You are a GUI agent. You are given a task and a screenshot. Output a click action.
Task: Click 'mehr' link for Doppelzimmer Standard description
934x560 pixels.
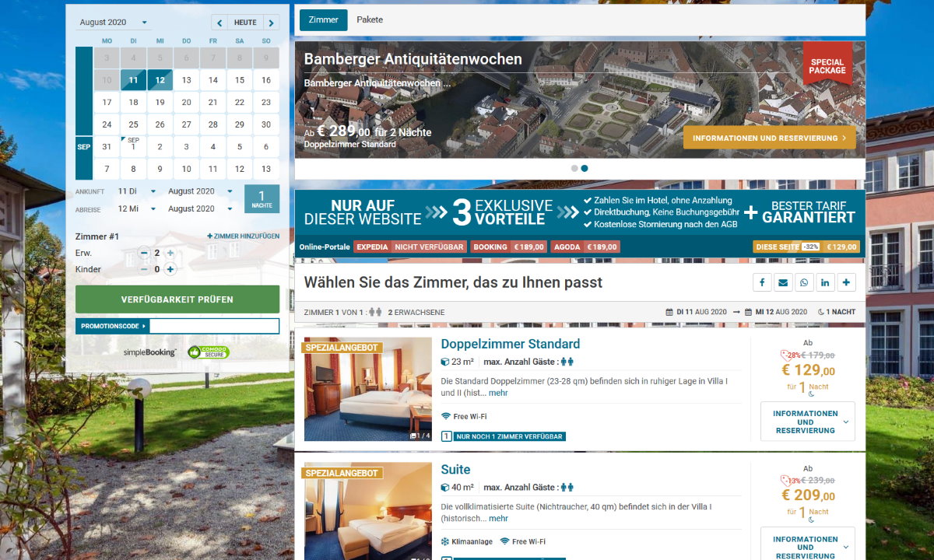point(498,393)
